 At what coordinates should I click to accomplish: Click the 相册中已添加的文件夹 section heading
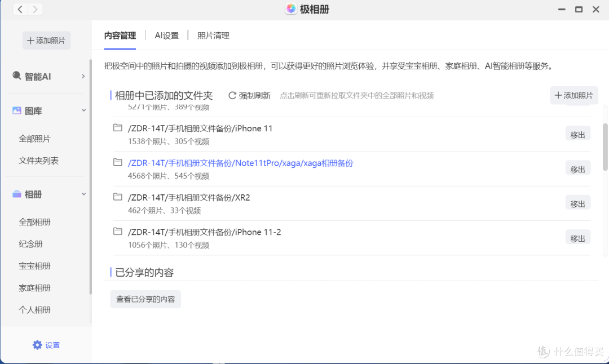point(164,95)
